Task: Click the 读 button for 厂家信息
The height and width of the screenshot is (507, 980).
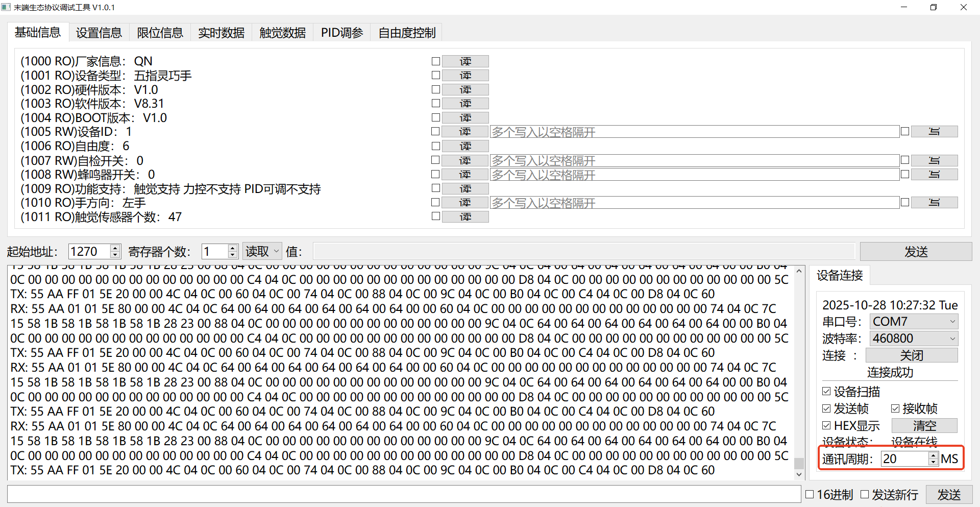Action: [x=465, y=61]
